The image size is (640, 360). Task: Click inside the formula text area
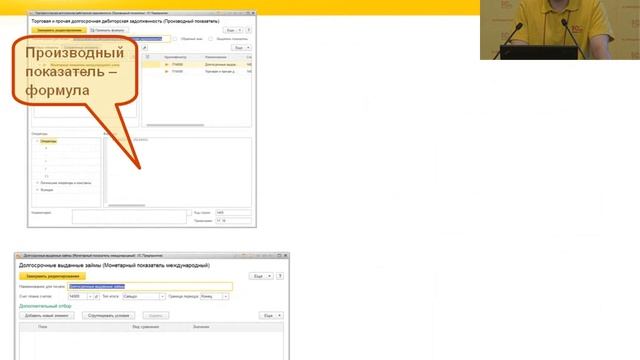click(178, 171)
